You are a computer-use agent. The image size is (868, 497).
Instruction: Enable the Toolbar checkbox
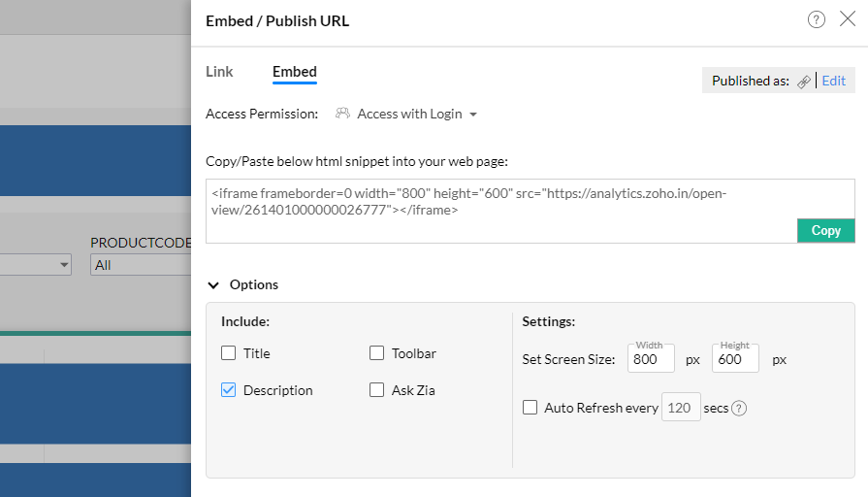click(x=377, y=353)
